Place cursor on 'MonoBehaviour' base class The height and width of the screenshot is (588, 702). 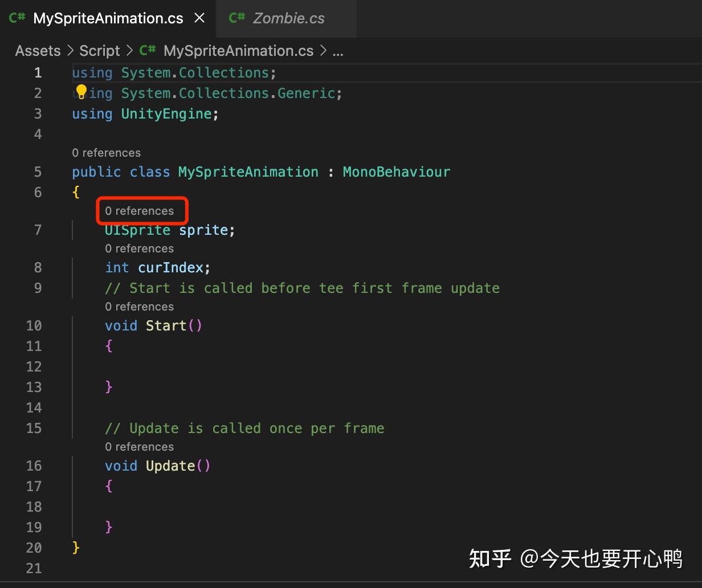[396, 172]
